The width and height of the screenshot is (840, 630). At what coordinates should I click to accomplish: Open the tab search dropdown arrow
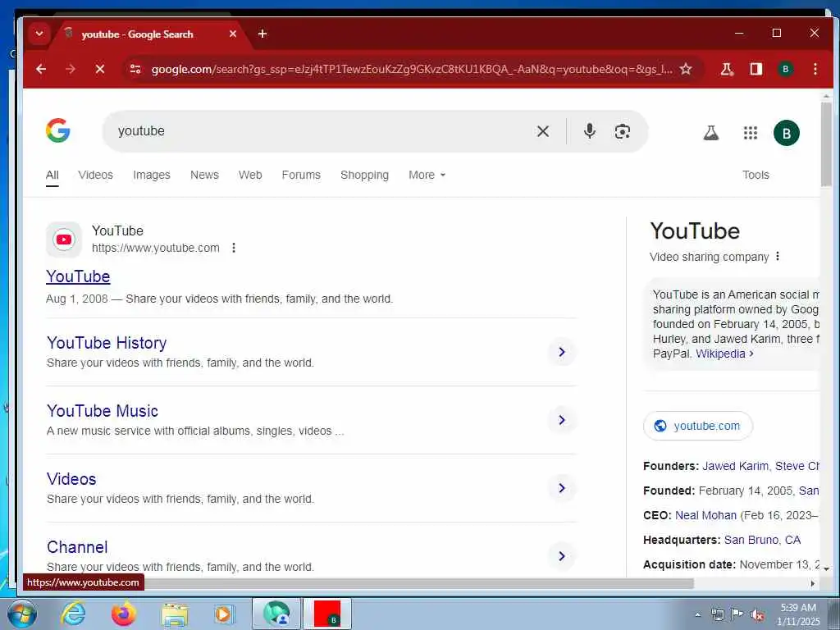pyautogui.click(x=39, y=34)
